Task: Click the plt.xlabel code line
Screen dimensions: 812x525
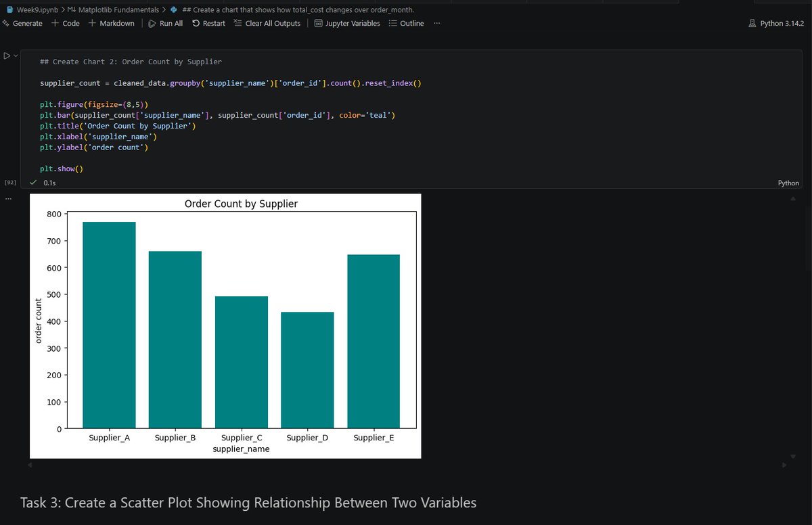Action: click(98, 137)
